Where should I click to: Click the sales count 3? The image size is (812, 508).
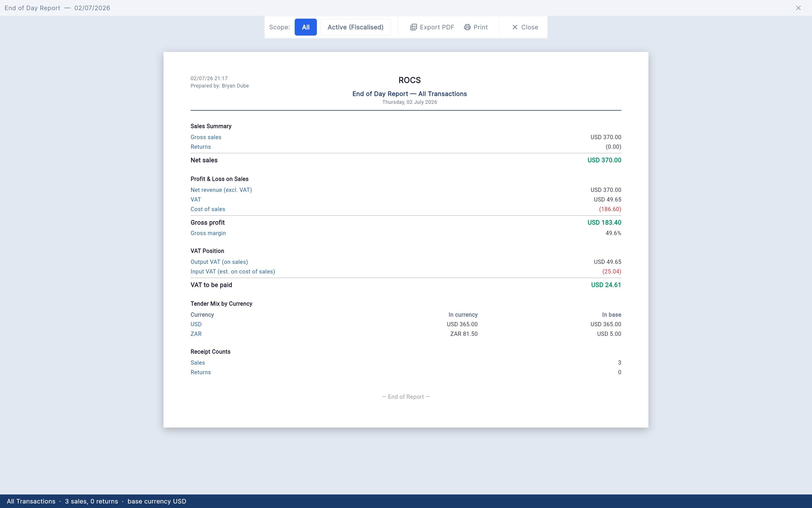[619, 363]
